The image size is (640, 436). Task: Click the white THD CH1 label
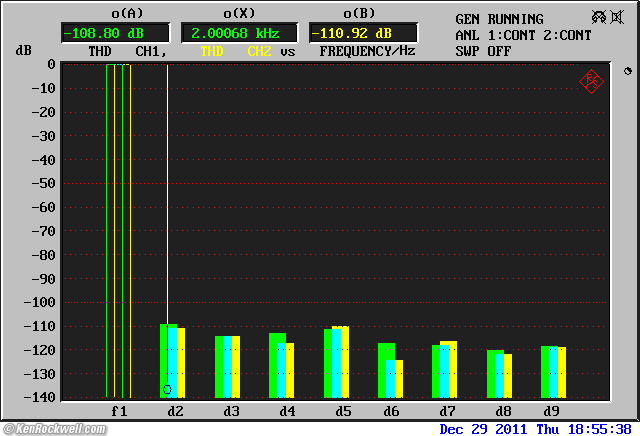(x=127, y=51)
